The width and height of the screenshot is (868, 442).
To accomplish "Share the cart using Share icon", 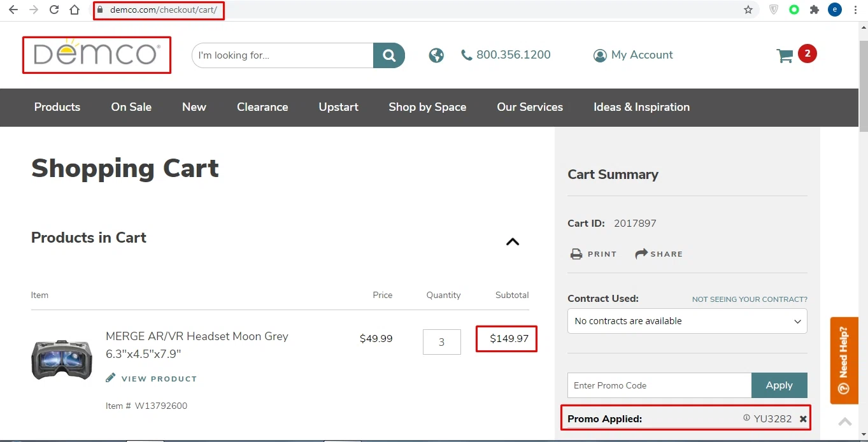I will coord(641,254).
